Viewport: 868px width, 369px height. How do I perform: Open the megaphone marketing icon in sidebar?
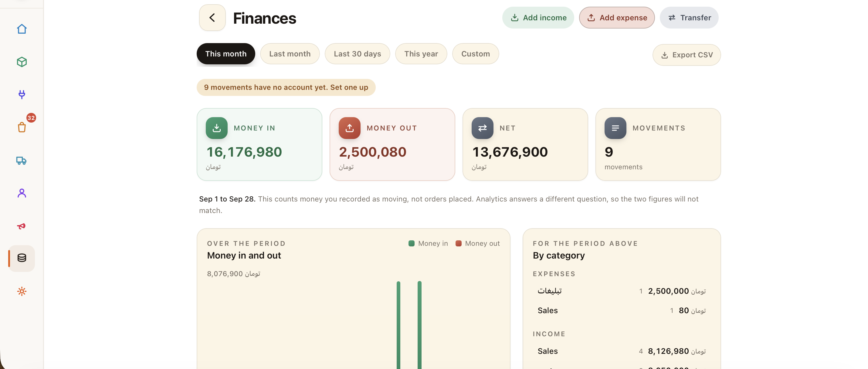pos(22,226)
